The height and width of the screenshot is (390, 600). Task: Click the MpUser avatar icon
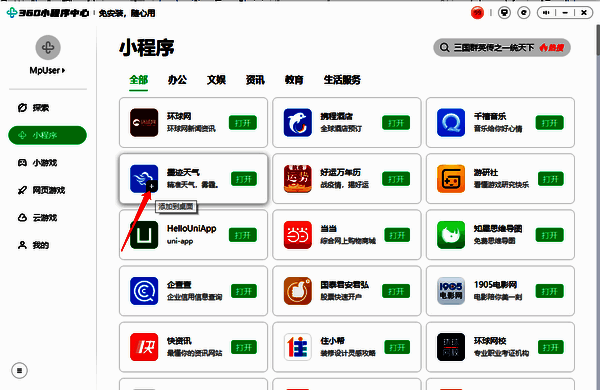(x=48, y=47)
